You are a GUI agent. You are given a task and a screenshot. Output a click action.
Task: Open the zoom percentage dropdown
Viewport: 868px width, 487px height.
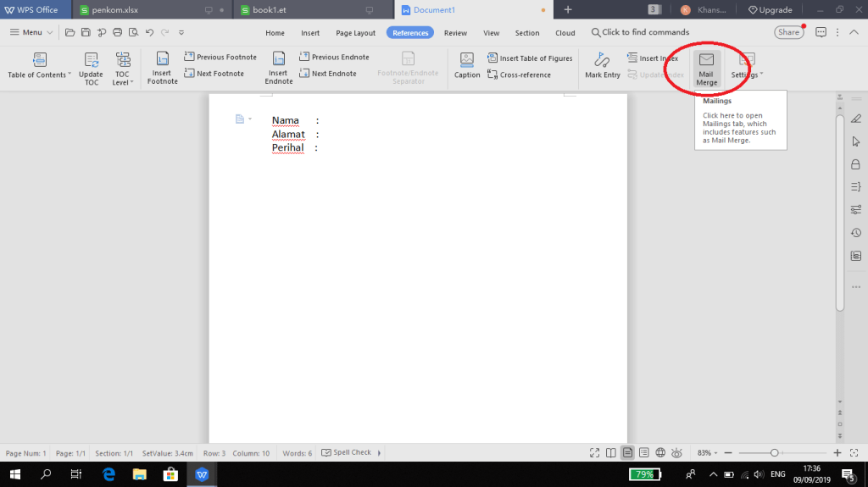pyautogui.click(x=708, y=453)
